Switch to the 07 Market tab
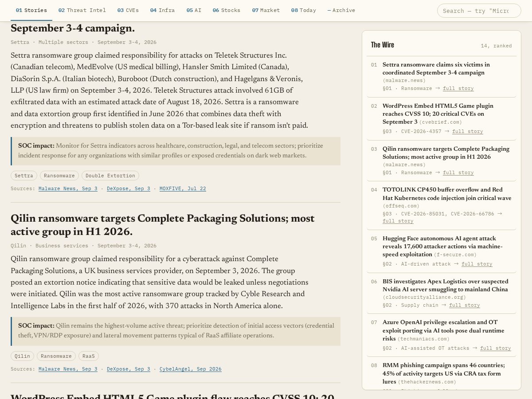The height and width of the screenshot is (399, 532). coord(266,10)
